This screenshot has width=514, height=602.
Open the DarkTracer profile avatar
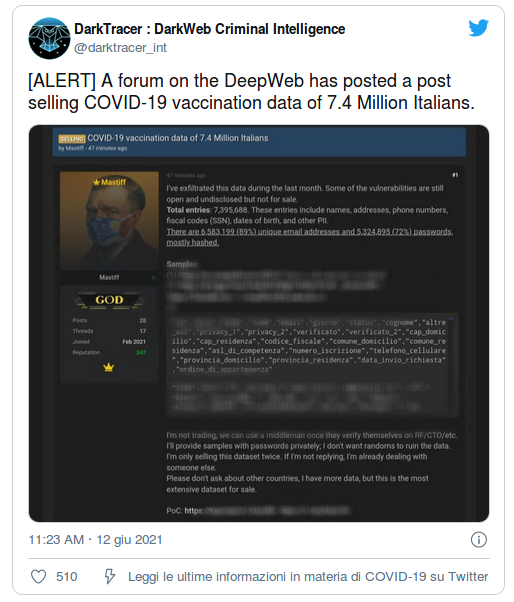49,38
